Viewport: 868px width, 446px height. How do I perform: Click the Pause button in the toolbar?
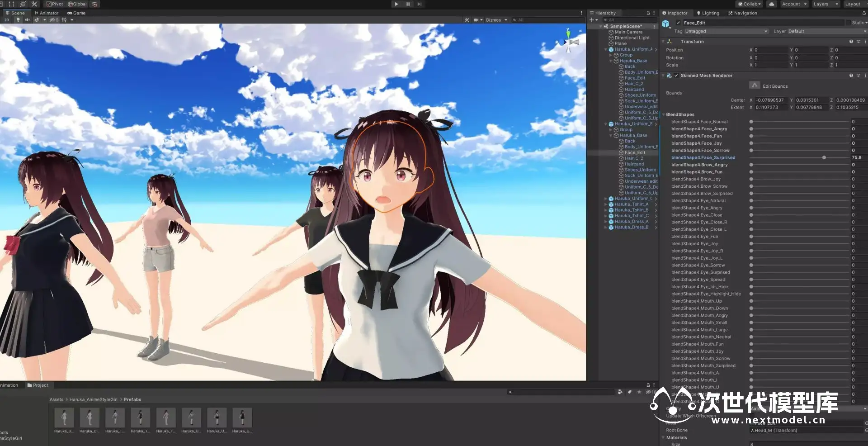pos(408,4)
